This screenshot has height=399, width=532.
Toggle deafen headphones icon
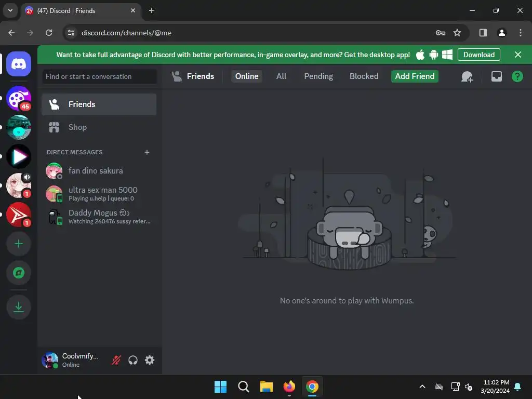(x=133, y=360)
